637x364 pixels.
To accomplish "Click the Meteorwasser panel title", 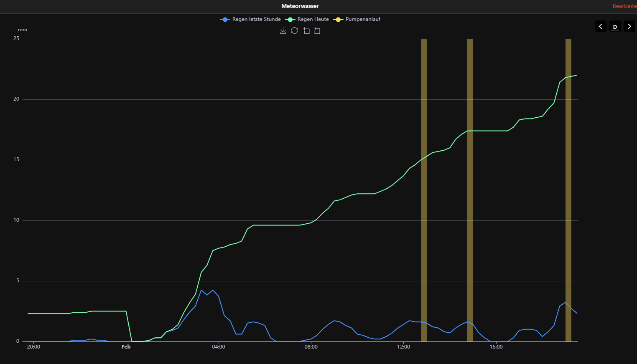I will pyautogui.click(x=300, y=6).
